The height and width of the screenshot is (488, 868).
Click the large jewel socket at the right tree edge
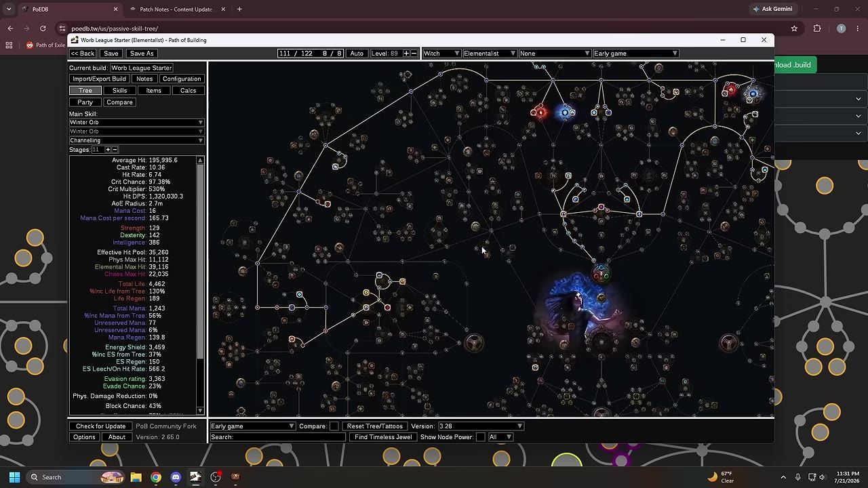pyautogui.click(x=729, y=342)
